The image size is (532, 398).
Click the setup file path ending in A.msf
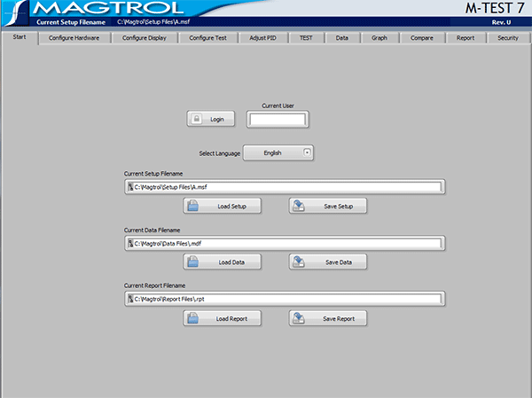pos(170,187)
